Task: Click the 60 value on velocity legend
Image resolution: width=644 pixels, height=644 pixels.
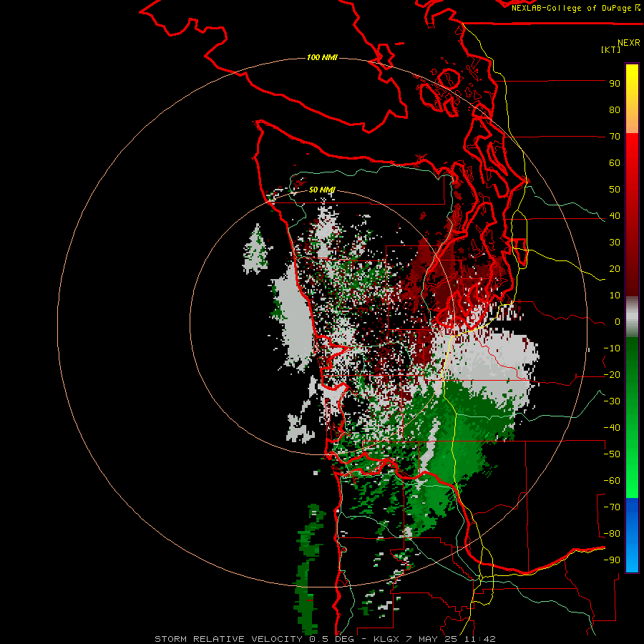Action: (x=615, y=163)
